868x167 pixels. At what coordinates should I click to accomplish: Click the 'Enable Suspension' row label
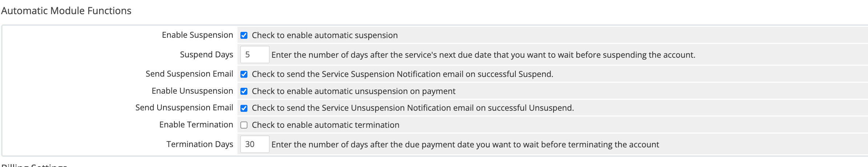(198, 35)
